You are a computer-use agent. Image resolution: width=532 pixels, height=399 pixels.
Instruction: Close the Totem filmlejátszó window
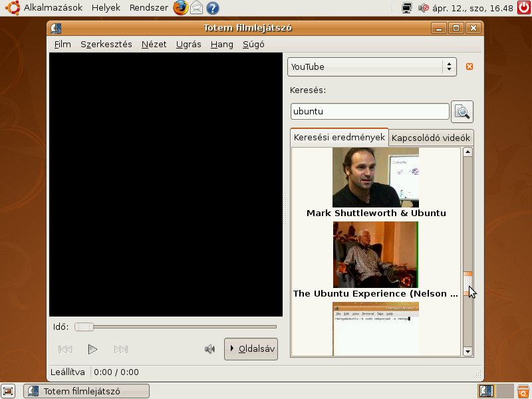[x=473, y=28]
